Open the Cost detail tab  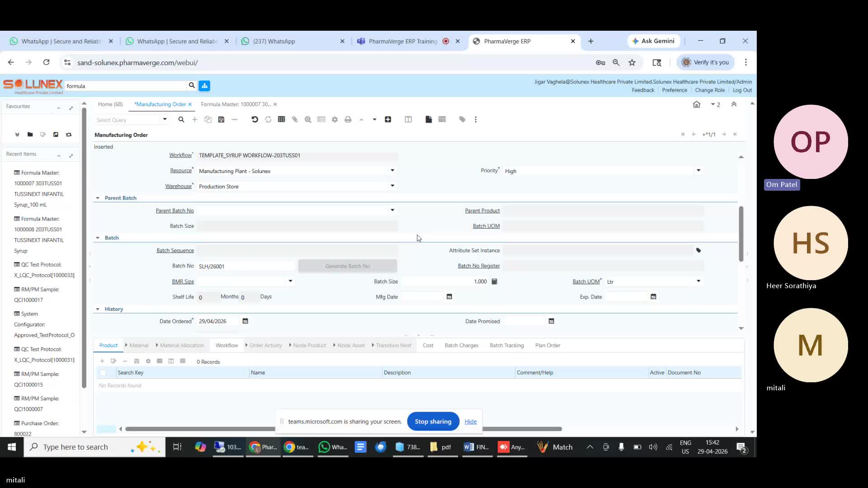[428, 345]
